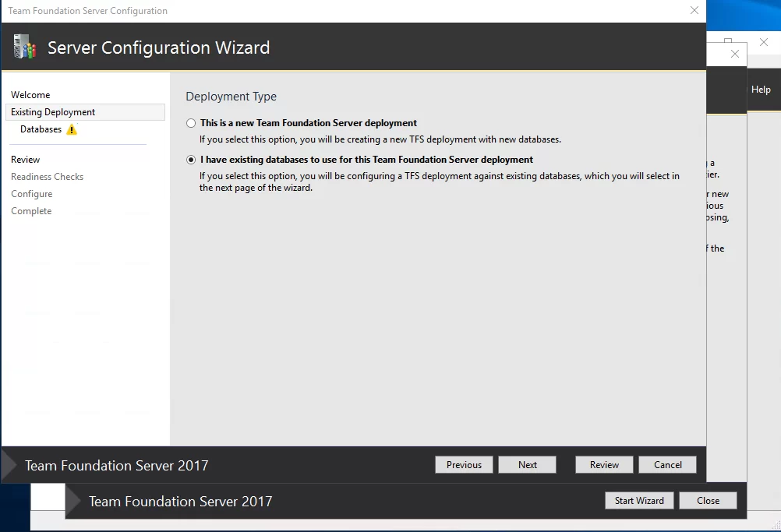Select existing databases deployment radio option
781x532 pixels.
click(x=191, y=160)
